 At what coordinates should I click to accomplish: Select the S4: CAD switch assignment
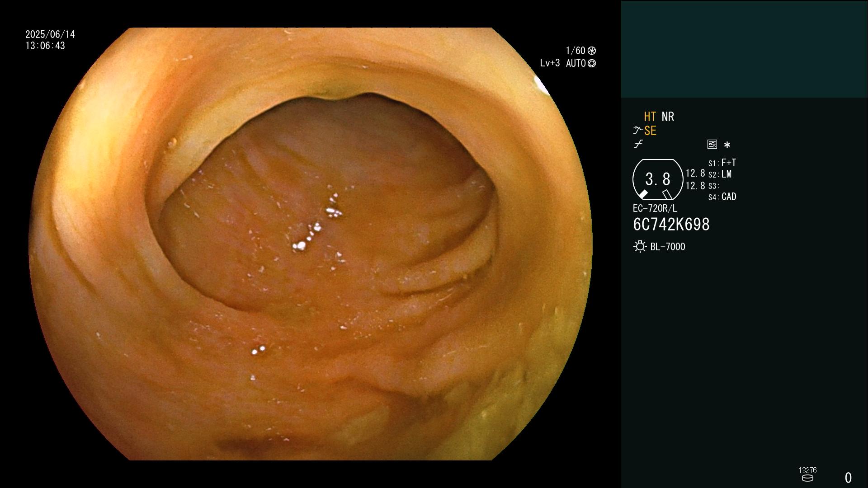click(722, 197)
